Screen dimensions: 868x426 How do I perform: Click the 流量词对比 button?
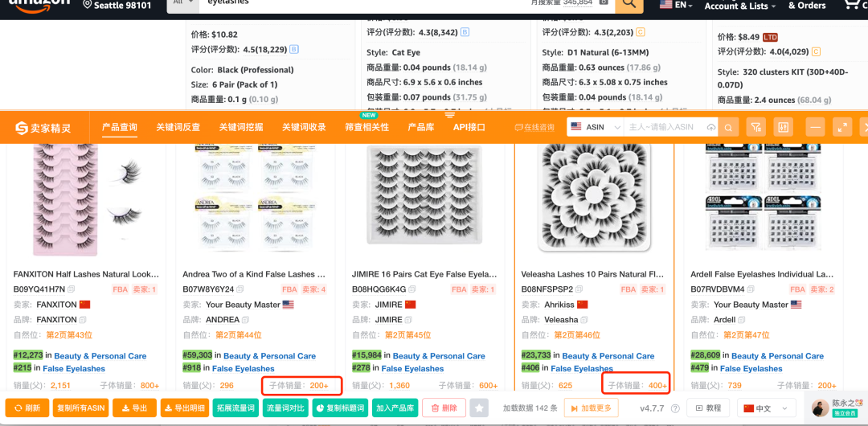pyautogui.click(x=285, y=408)
